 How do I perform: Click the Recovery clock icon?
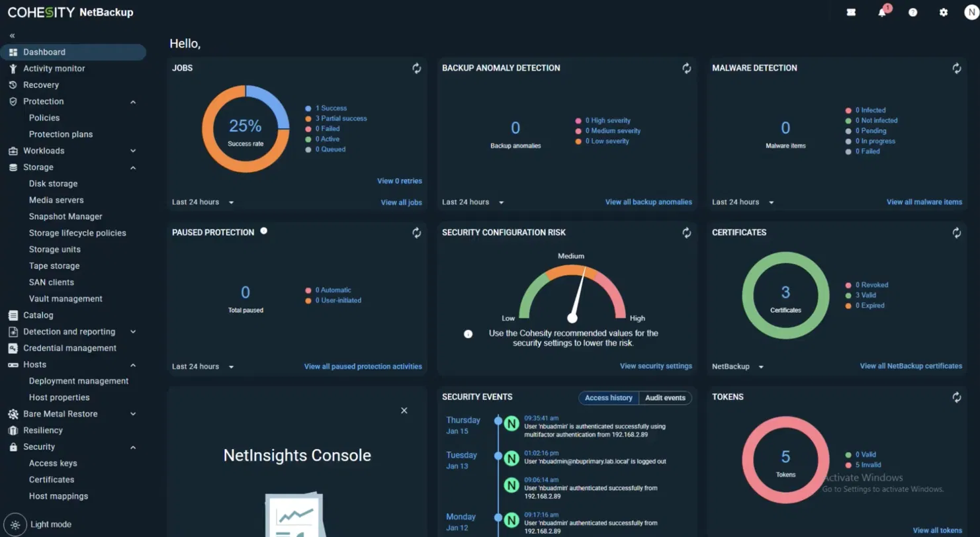click(13, 85)
